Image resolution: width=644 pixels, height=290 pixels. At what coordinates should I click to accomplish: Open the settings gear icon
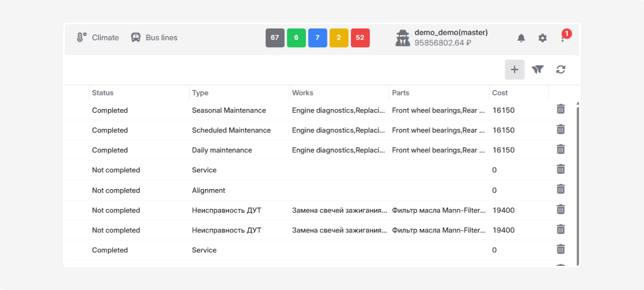(543, 38)
